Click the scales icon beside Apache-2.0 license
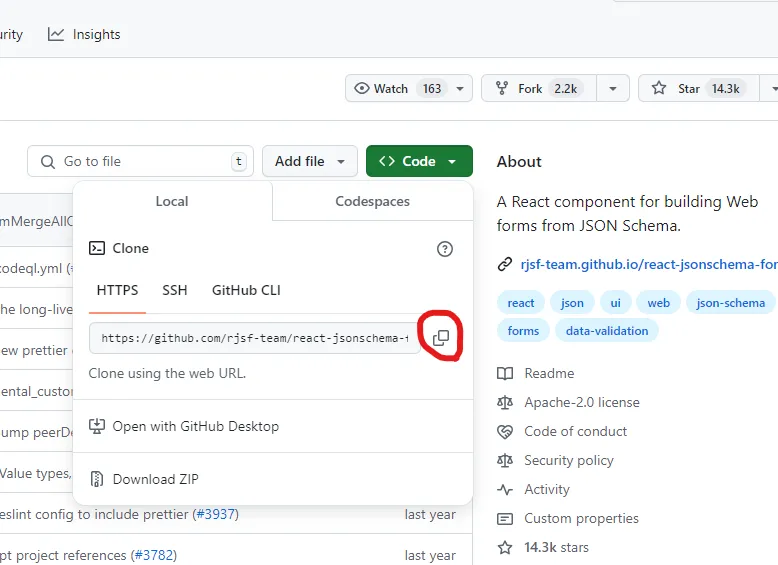Viewport: 778px width, 565px height. coord(505,402)
